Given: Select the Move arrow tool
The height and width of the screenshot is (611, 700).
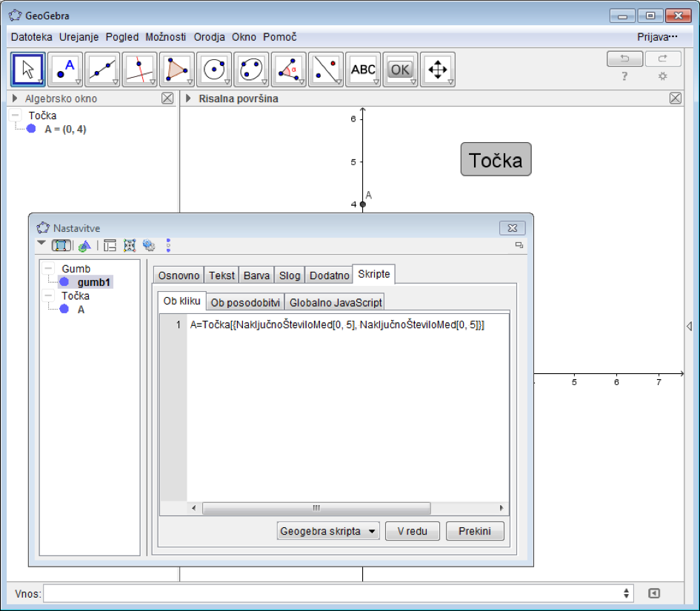Looking at the screenshot, I should pos(28,70).
